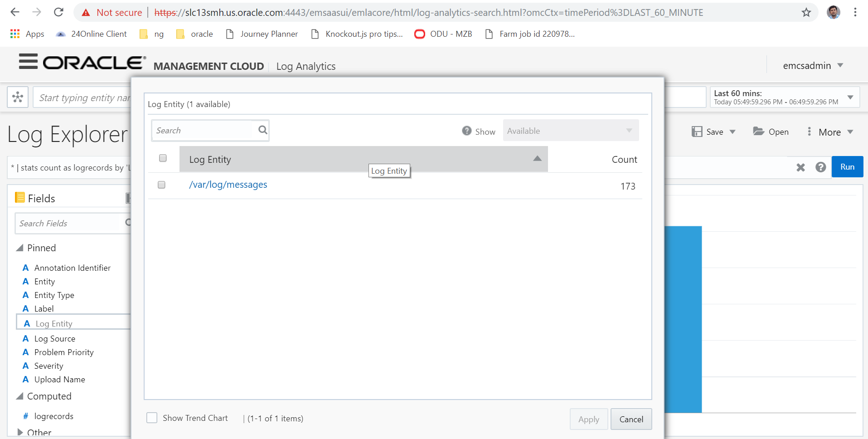Cancel the Log Entity dialog
The height and width of the screenshot is (439, 868).
click(631, 419)
